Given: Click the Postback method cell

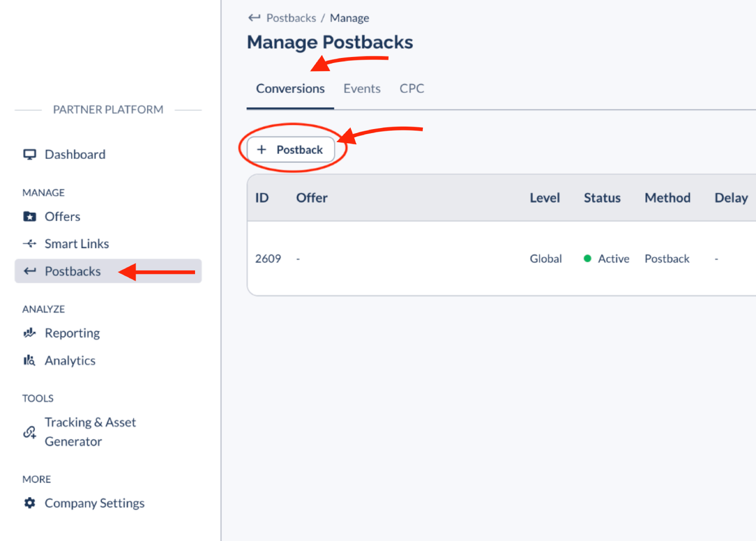Looking at the screenshot, I should pos(667,259).
